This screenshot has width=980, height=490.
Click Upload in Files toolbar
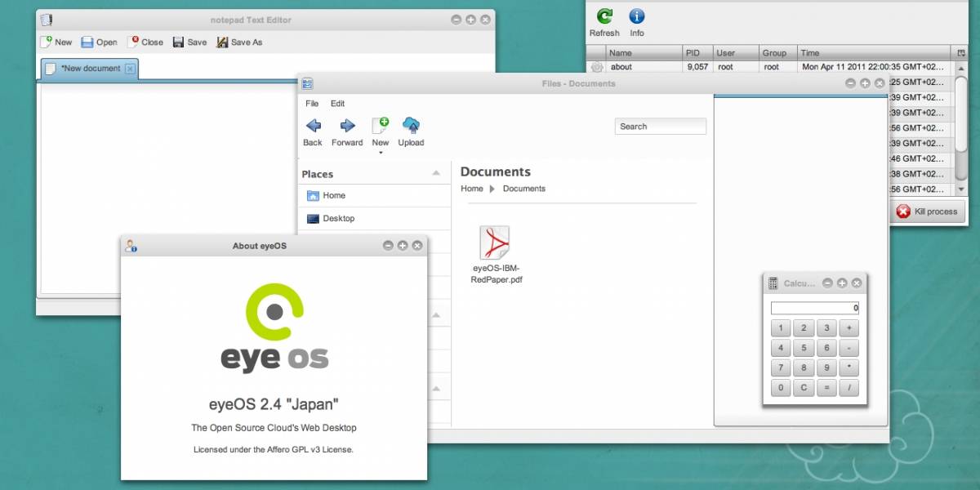pos(411,132)
